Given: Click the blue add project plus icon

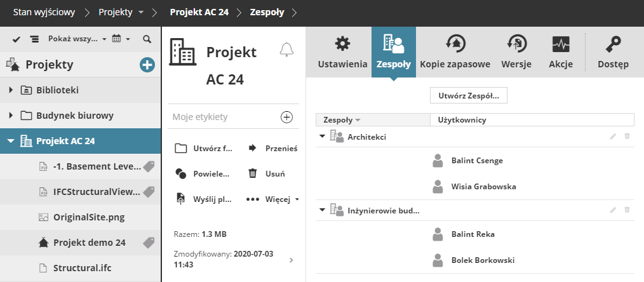Looking at the screenshot, I should click(x=147, y=65).
